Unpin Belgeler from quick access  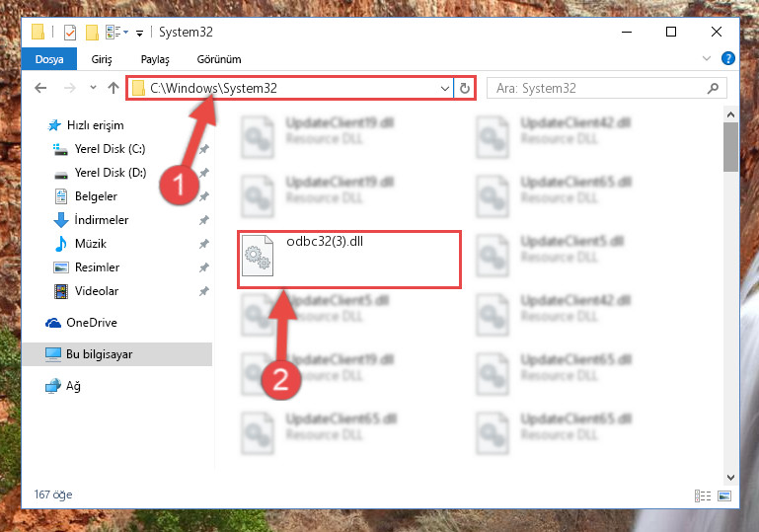(x=204, y=196)
